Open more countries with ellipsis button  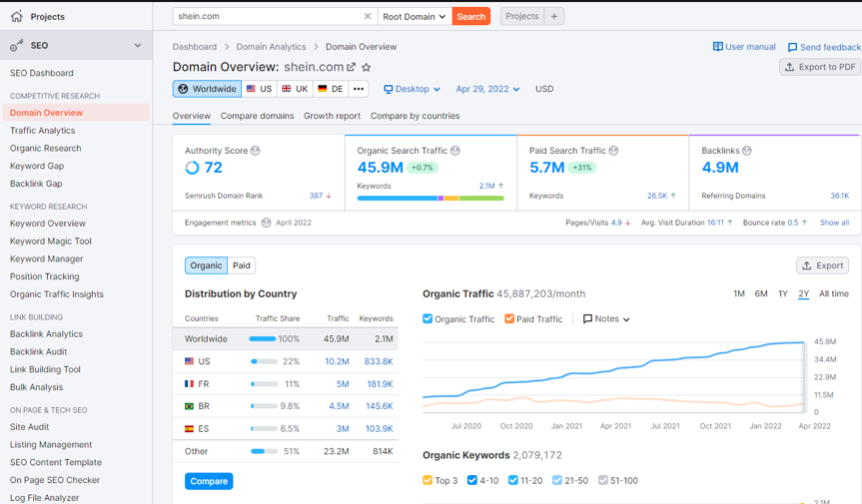359,89
